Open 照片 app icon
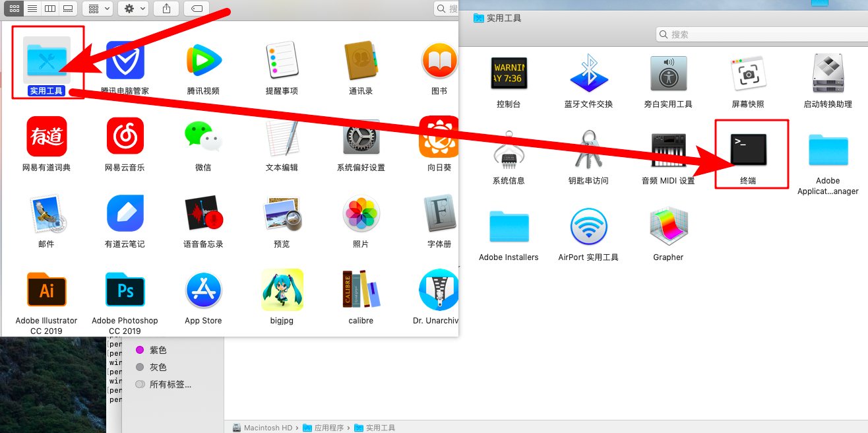This screenshot has width=868, height=433. (361, 213)
